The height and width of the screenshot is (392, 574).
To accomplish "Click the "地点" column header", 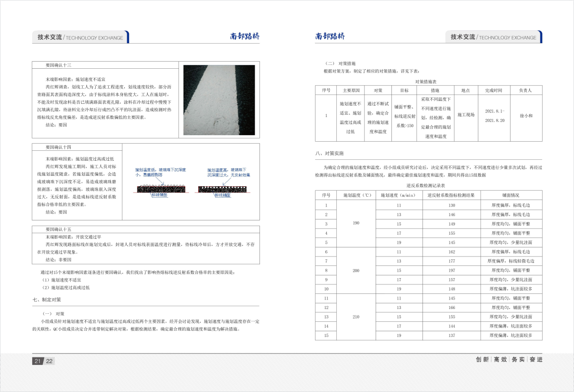I will coord(466,90).
